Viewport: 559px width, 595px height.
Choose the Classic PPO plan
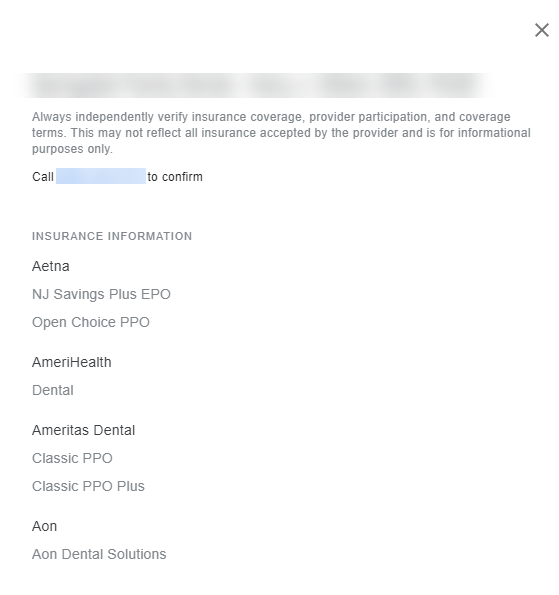(x=72, y=458)
